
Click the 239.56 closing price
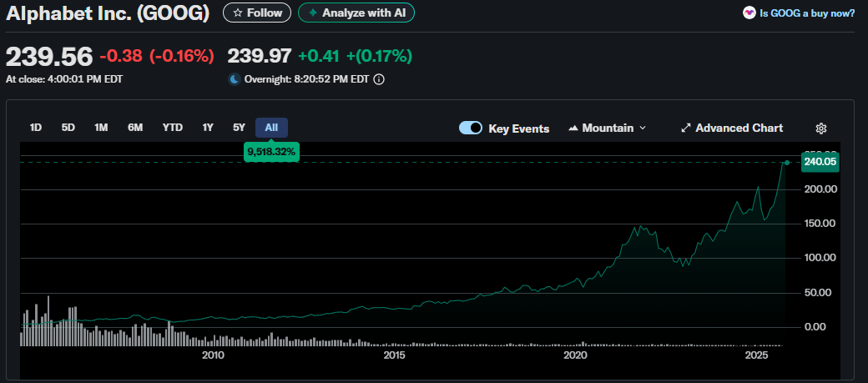pyautogui.click(x=49, y=57)
